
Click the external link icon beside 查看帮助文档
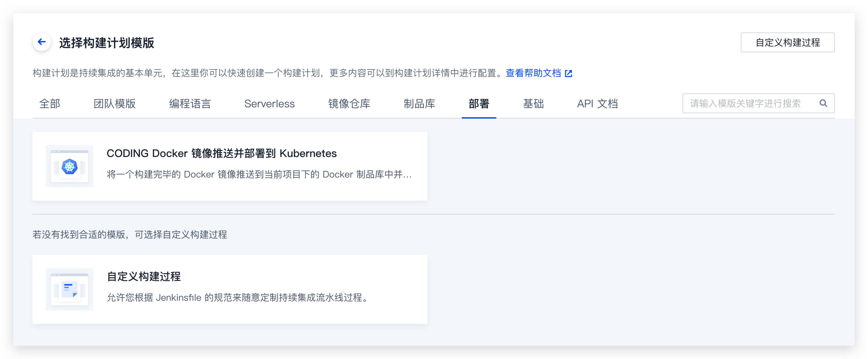568,74
